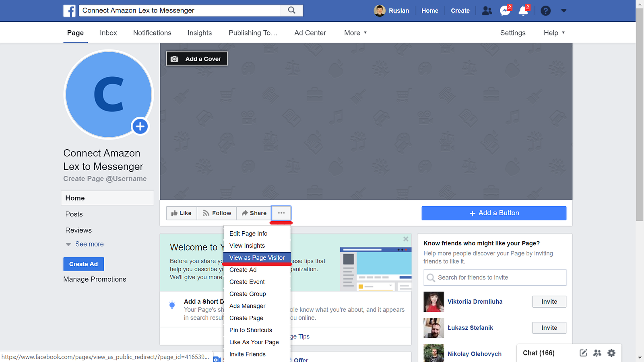This screenshot has height=362, width=644.
Task: Click the blue plus on profile picture
Action: [x=140, y=127]
